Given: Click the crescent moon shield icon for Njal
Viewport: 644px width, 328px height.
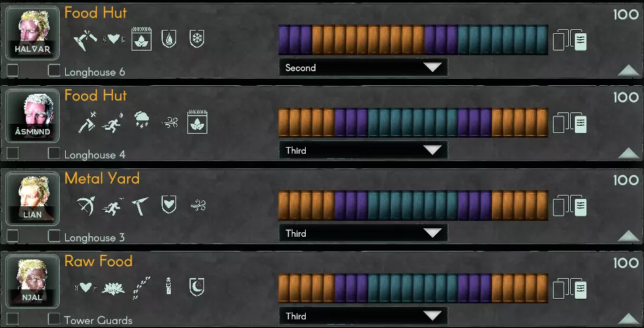Looking at the screenshot, I should (x=197, y=287).
